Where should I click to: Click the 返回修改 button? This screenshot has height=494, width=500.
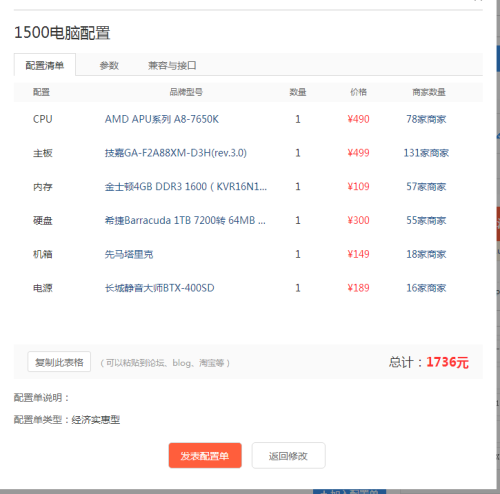point(288,455)
